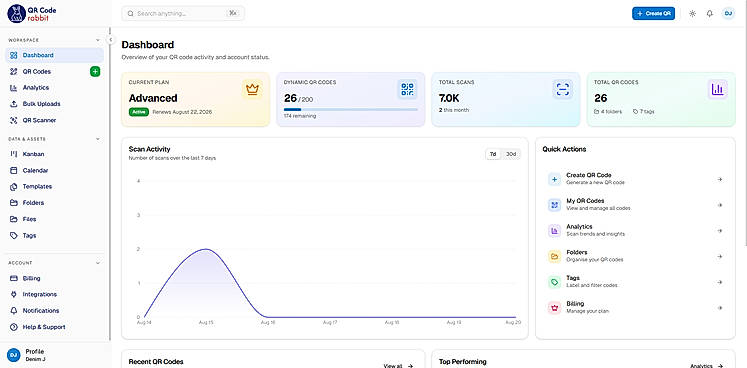Go to Bulk Uploads

tap(54, 104)
